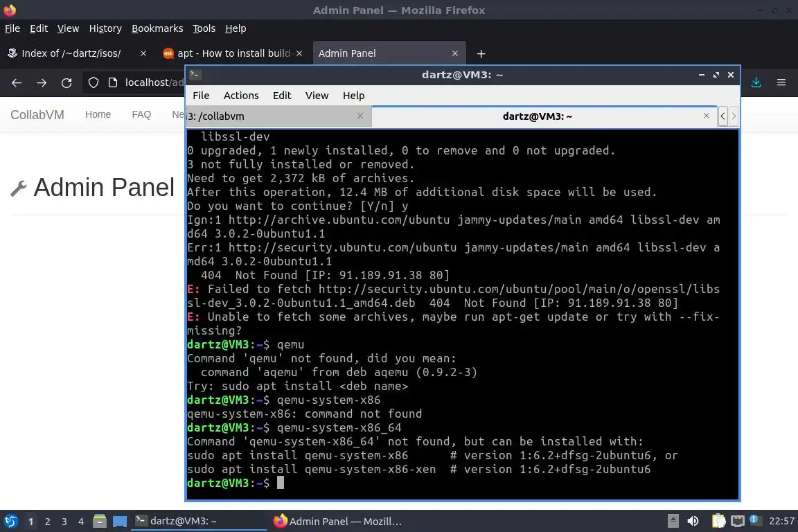Select the 'dartz@VM3: ~' terminal tab

[544, 116]
